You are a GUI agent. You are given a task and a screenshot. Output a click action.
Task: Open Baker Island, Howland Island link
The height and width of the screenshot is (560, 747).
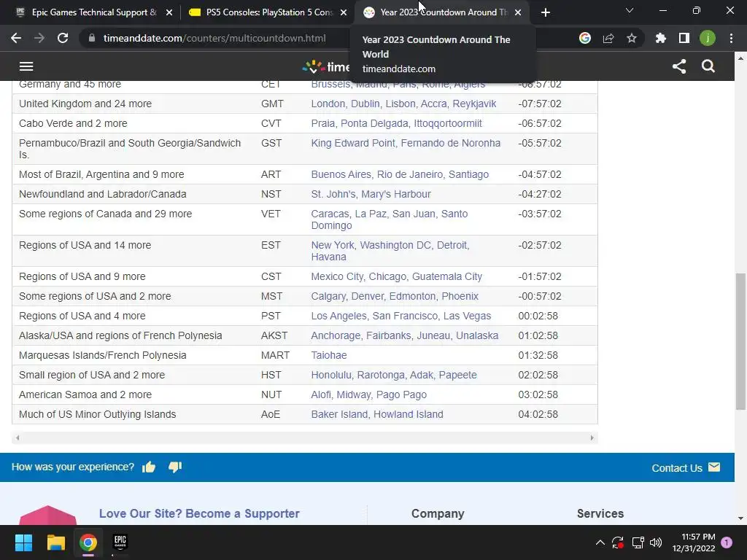coord(377,414)
